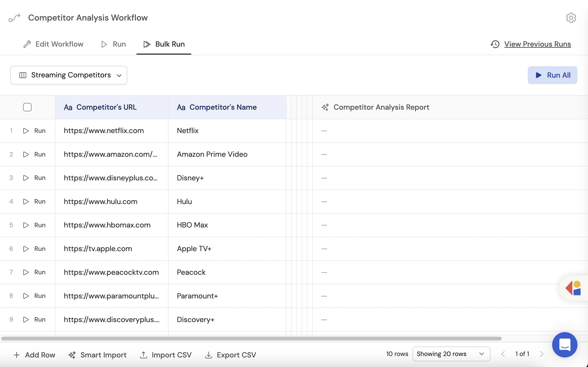The width and height of the screenshot is (588, 367).
Task: Select the https://www.netflix.com cell
Action: click(x=112, y=131)
